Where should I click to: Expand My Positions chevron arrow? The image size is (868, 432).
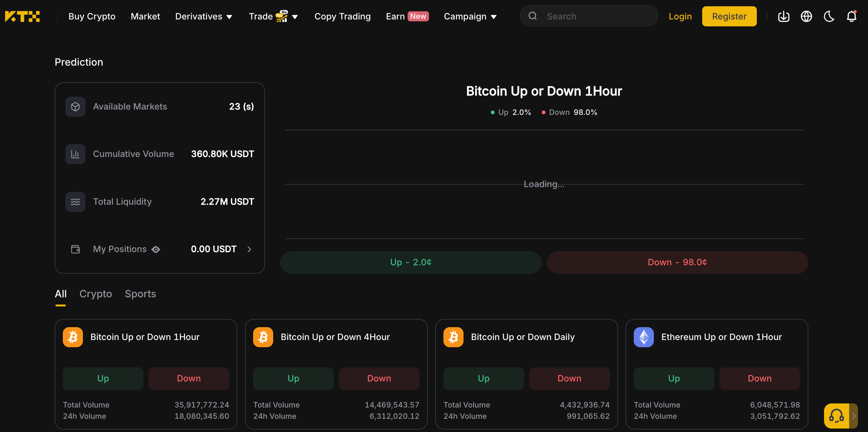[x=249, y=249]
